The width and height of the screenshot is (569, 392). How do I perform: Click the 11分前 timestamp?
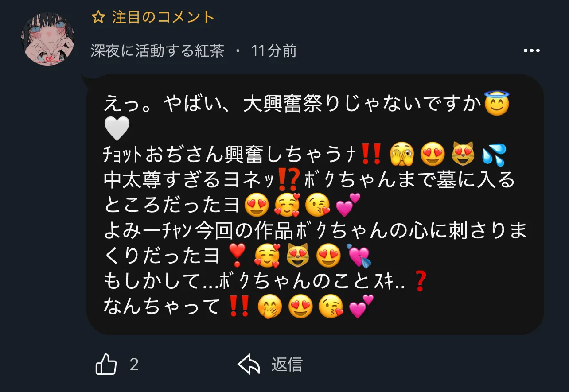pos(274,51)
